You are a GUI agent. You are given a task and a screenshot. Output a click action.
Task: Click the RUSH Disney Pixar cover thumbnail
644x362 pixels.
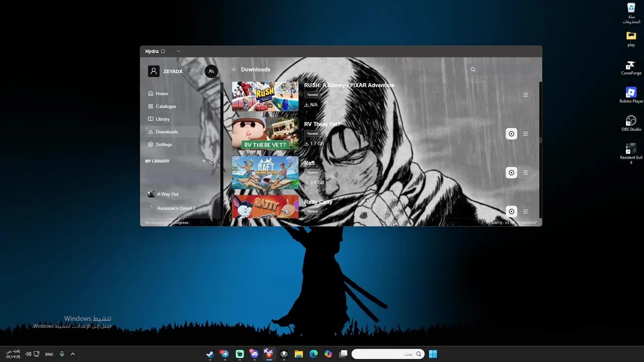coord(265,97)
